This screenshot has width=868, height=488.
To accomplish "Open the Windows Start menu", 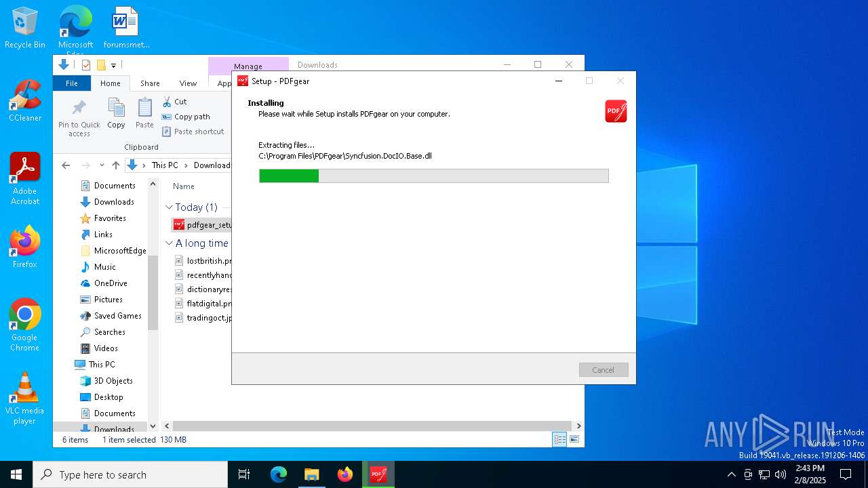I will pos(16,474).
